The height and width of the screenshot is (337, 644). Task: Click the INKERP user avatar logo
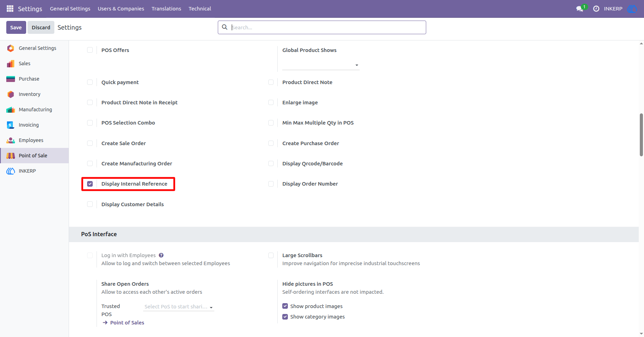632,9
